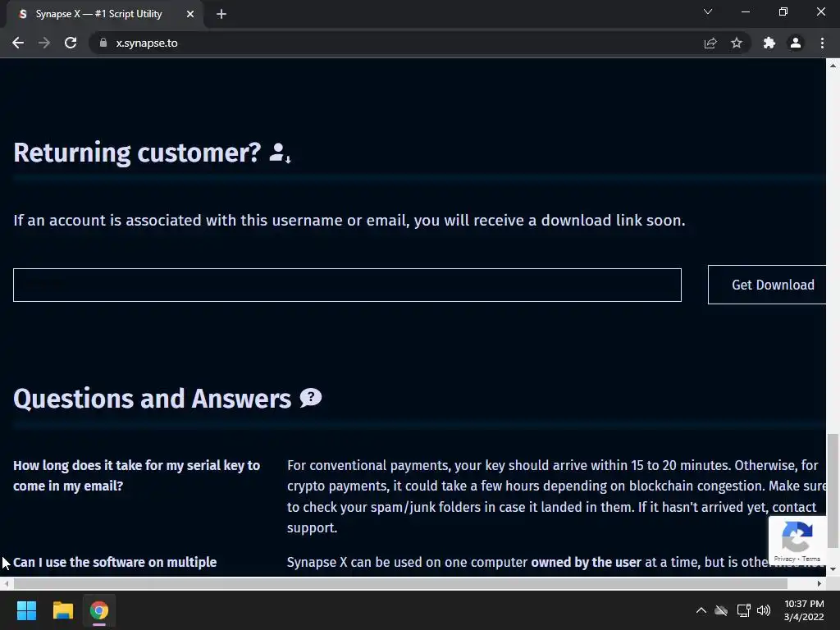This screenshot has height=630, width=840.
Task: Click horizontal scrollbar left arrow
Action: [6, 583]
